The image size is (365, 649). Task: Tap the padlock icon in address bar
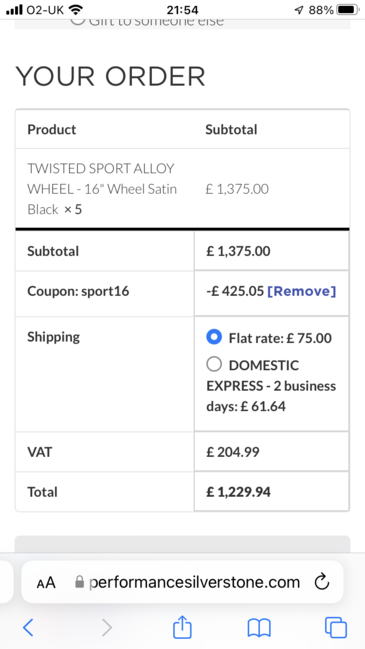click(79, 582)
